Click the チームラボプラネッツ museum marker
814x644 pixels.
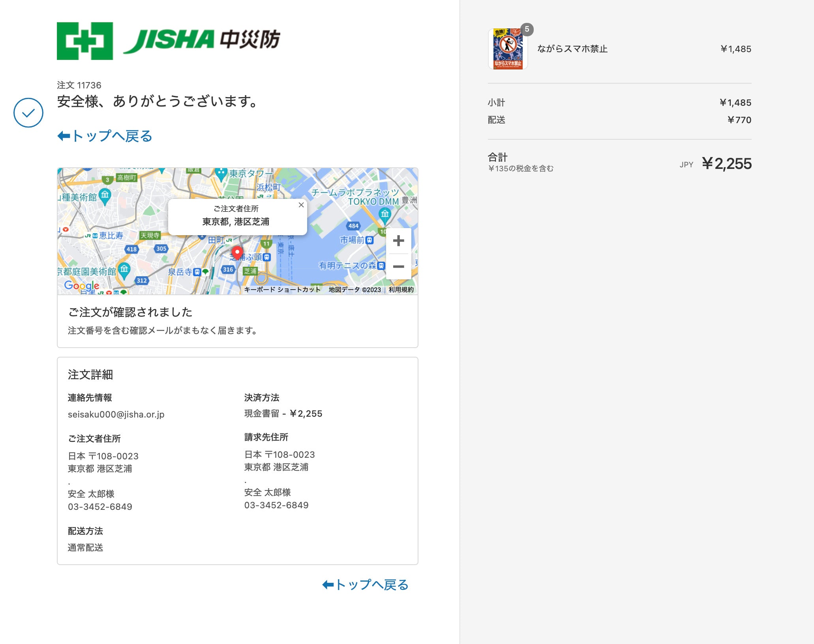384,215
